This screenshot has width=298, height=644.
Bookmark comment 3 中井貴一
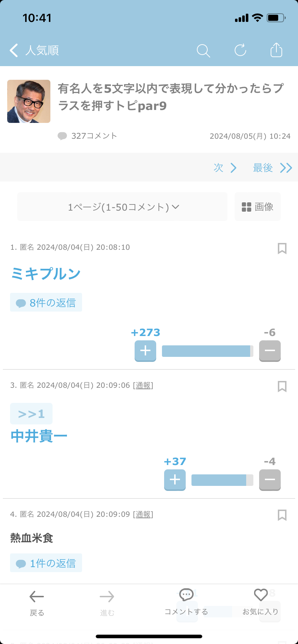point(282,386)
